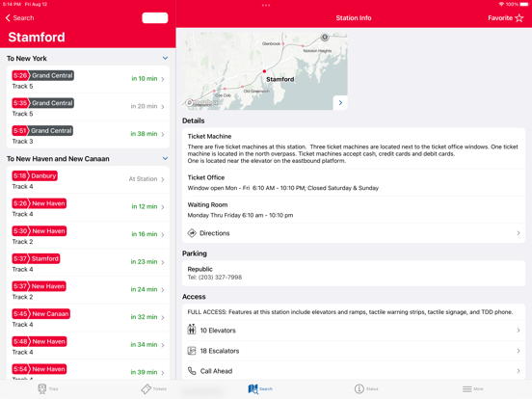Open the 5:26 Grand Central train
This screenshot has height=399, width=532.
88,79
